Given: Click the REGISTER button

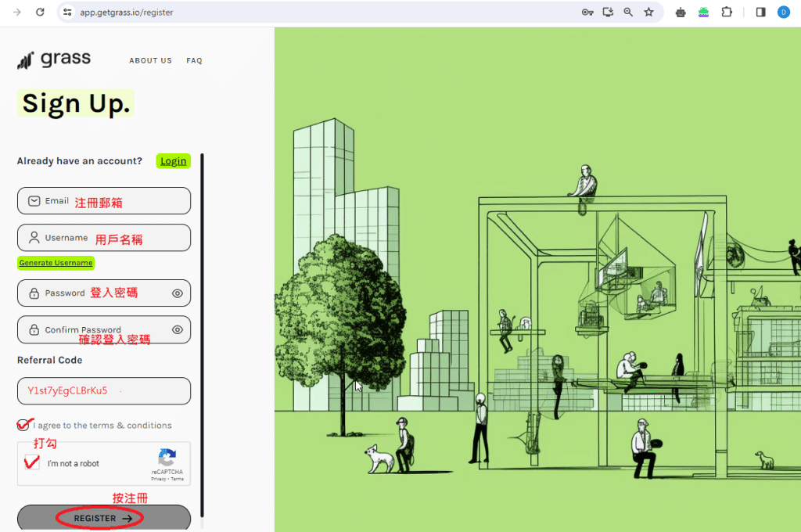Looking at the screenshot, I should coord(104,518).
